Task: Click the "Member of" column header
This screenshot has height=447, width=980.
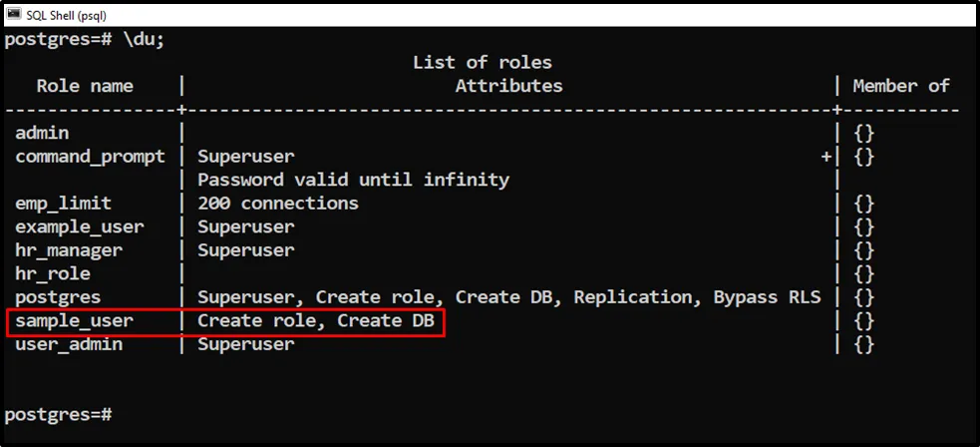Action: [x=901, y=86]
